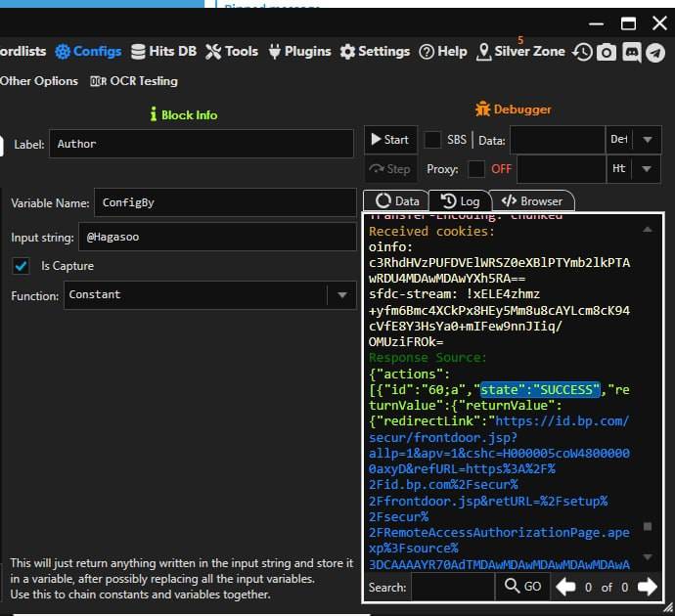Click the GO search button
The width and height of the screenshot is (675, 616).
click(521, 587)
